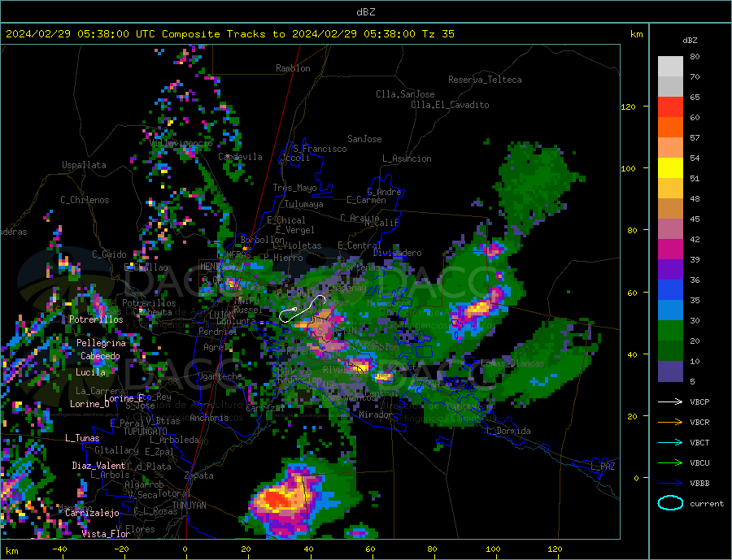The image size is (732, 560).
Task: Pick the dark orange swatch in dBZ scale
Action: point(670,128)
